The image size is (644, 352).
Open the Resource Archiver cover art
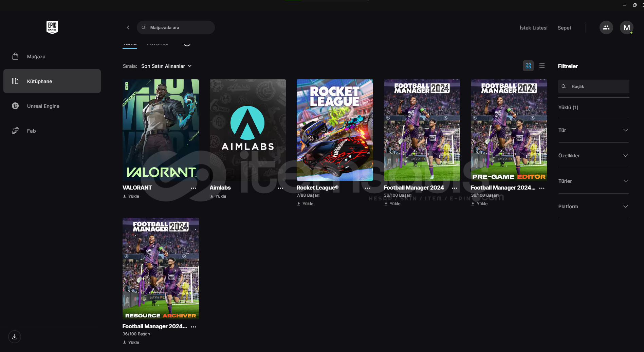[161, 269]
